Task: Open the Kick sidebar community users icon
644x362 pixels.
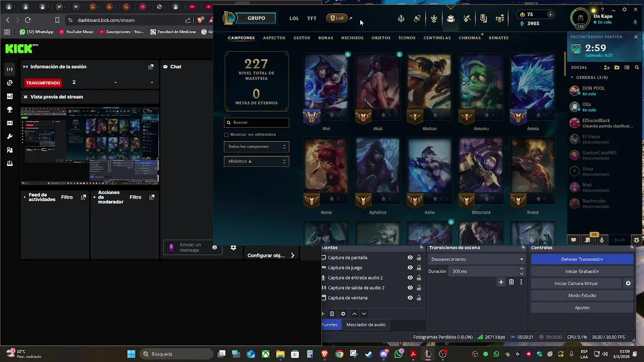Action: tap(10, 150)
